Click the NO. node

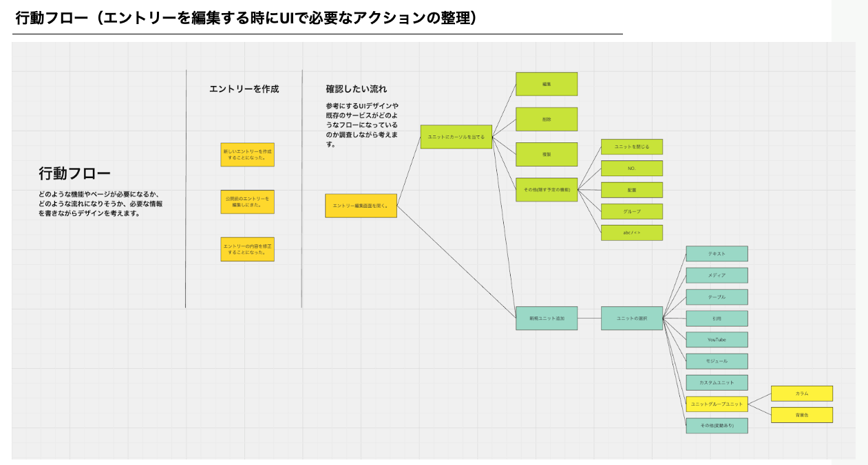tap(631, 168)
